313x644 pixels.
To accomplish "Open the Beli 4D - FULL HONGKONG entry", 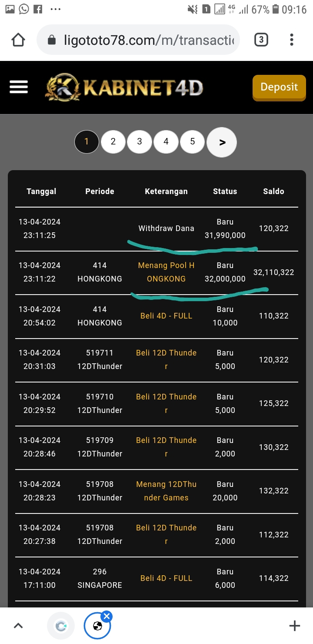I will pos(166,316).
